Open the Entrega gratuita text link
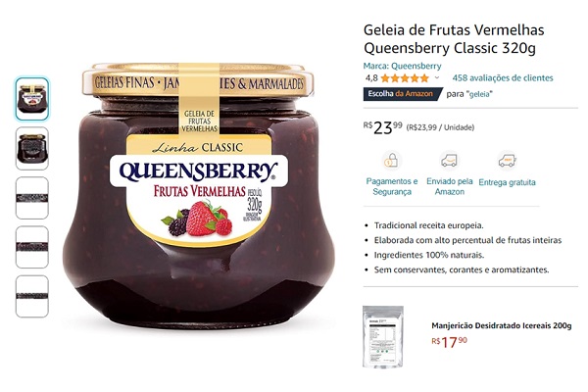The image size is (588, 392). pyautogui.click(x=507, y=182)
